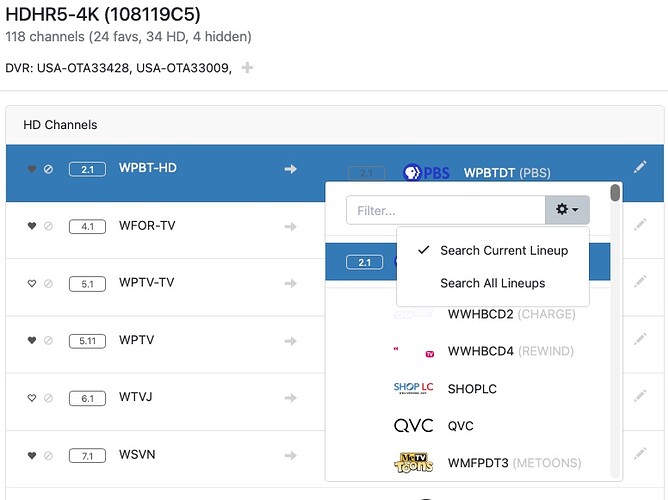The image size is (668, 500).
Task: Click the arrow icon in WPBT-HD row
Action: (291, 169)
